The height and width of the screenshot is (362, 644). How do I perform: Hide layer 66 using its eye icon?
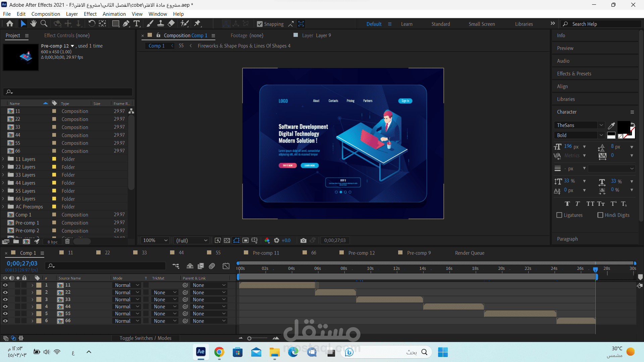tap(5, 321)
